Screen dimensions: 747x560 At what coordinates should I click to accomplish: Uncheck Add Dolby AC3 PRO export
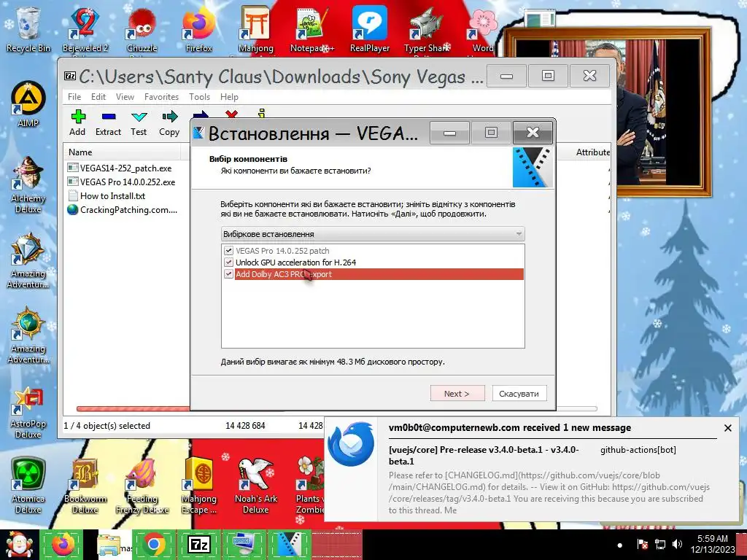pos(228,274)
